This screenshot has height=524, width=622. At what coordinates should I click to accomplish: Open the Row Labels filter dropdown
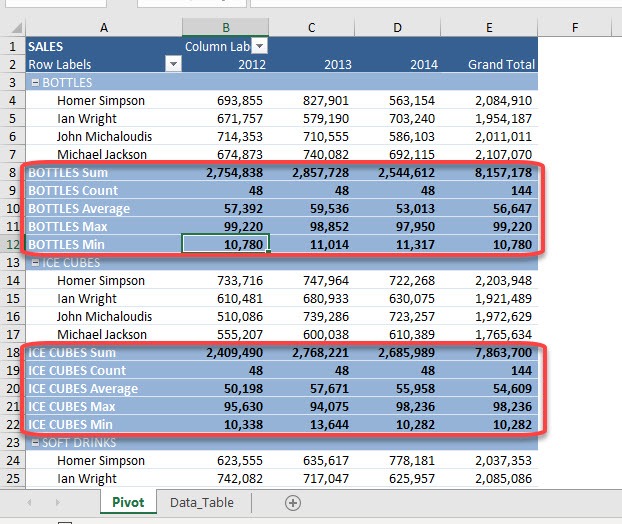[x=173, y=64]
